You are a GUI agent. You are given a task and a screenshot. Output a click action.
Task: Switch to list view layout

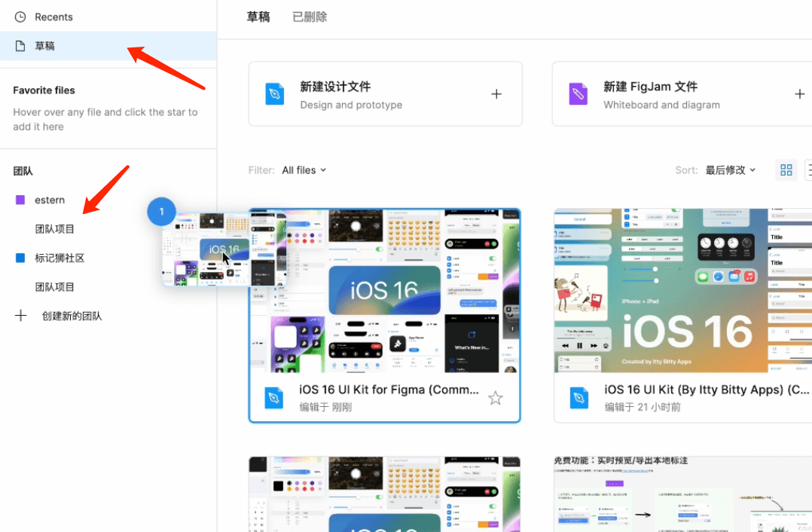tap(808, 170)
